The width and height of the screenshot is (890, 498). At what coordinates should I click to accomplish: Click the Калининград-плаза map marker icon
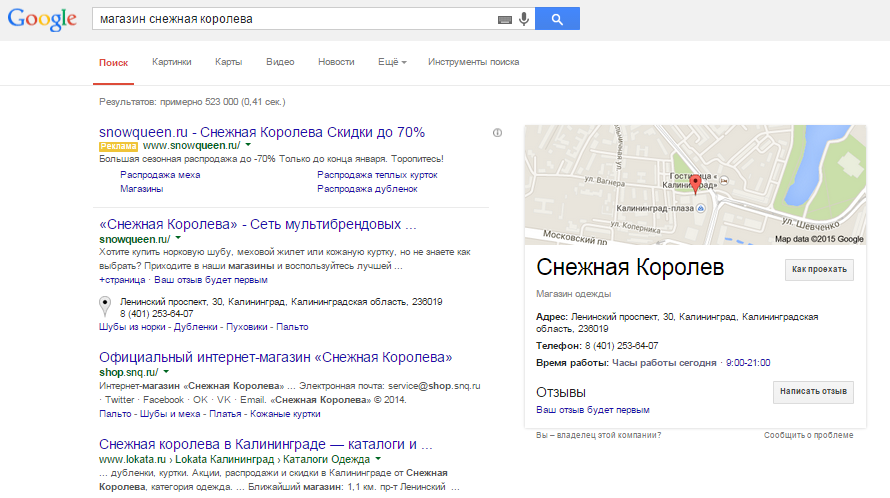pos(700,208)
